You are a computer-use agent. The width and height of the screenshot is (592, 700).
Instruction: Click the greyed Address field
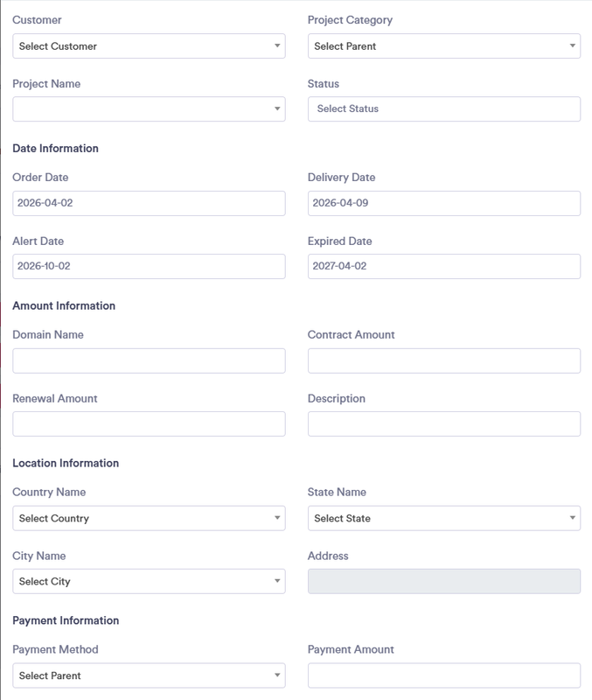coord(444,581)
